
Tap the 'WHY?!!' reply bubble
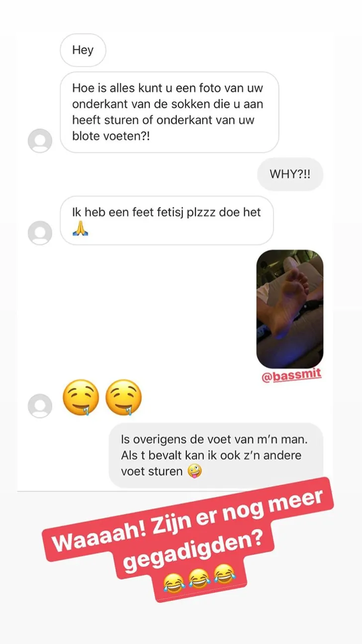pos(290,175)
